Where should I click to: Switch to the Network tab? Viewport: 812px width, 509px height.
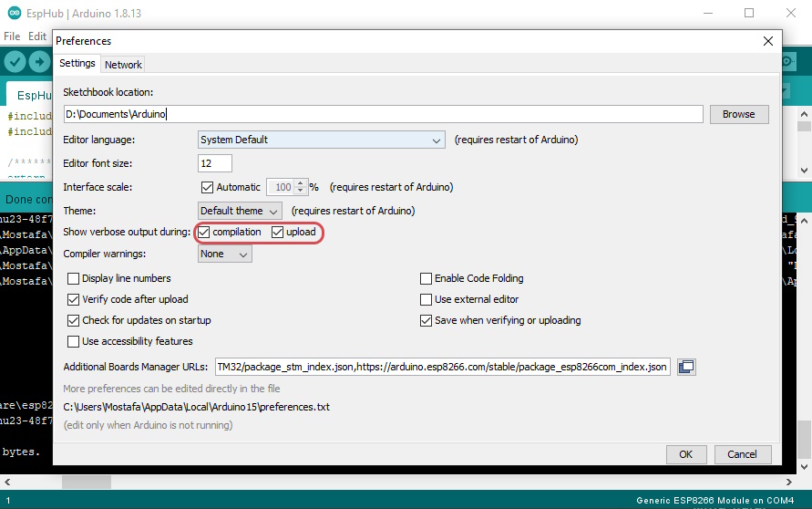tap(123, 65)
